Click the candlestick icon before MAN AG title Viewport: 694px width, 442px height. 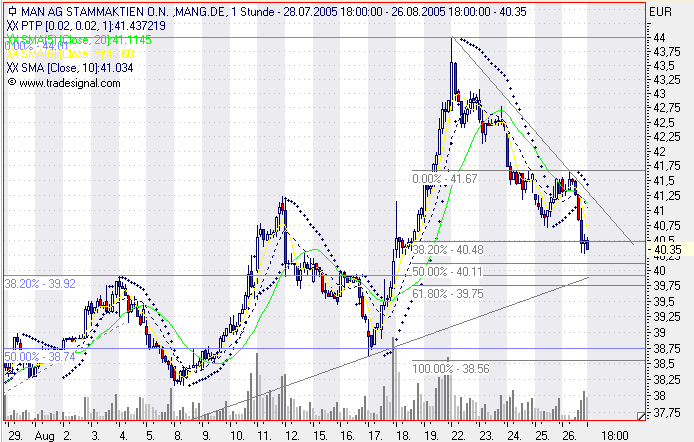point(13,11)
